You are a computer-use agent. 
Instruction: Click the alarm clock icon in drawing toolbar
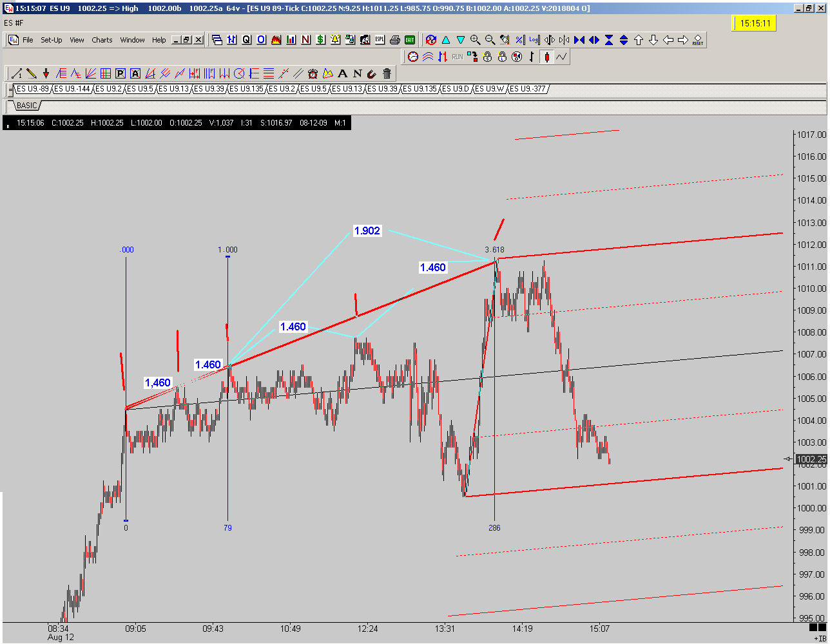pyautogui.click(x=313, y=73)
